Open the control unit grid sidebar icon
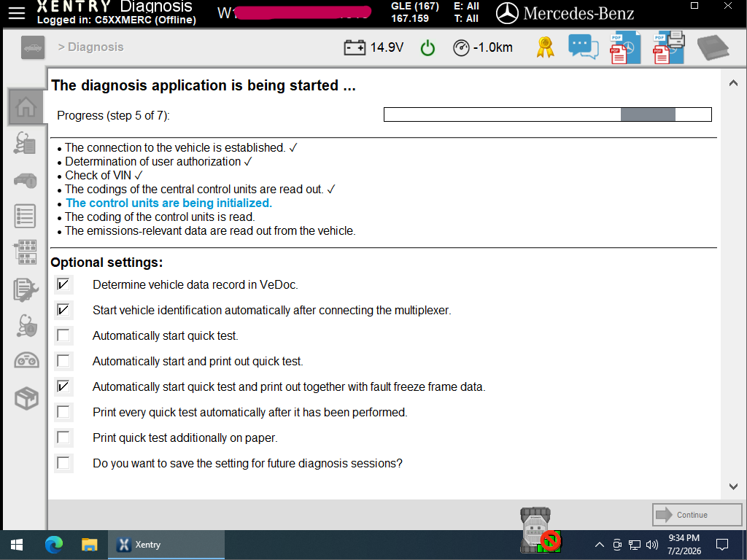 tap(26, 252)
